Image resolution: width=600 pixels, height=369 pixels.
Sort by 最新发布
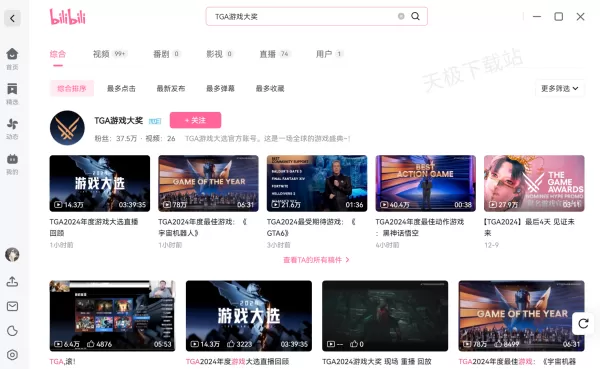tap(171, 88)
